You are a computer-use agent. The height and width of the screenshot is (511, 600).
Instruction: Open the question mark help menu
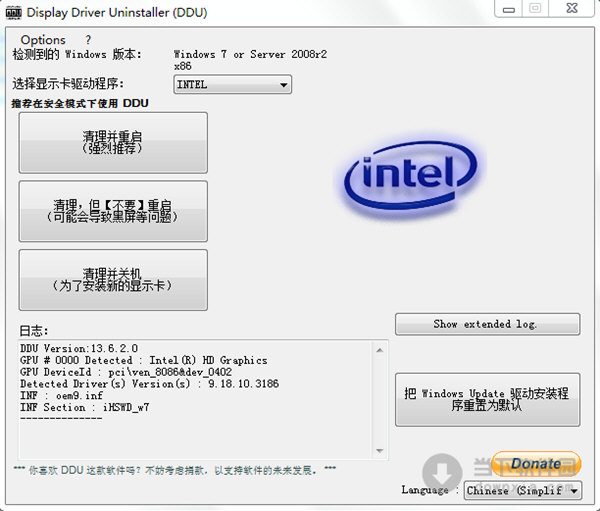88,40
